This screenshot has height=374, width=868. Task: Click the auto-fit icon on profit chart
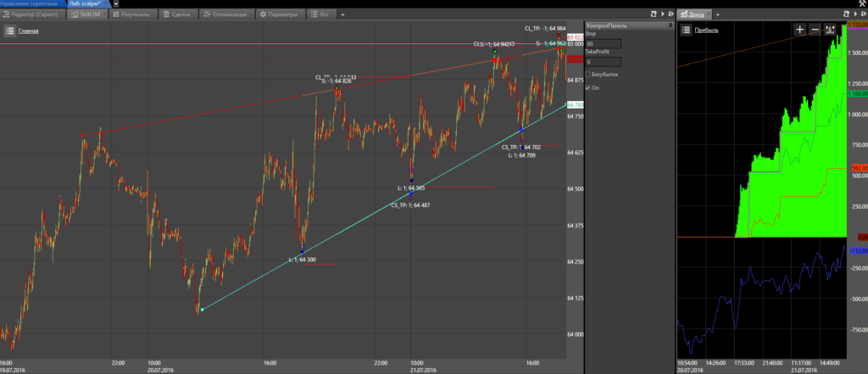coord(830,30)
